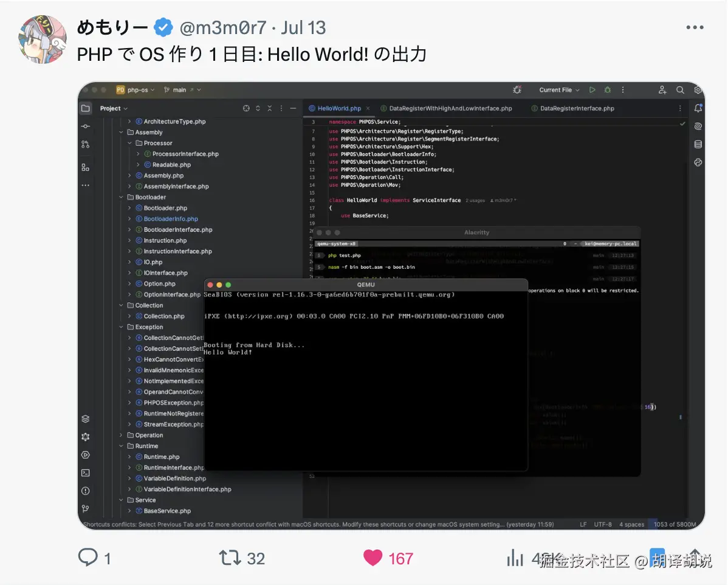Select BootloaderInfo.php in project tree
This screenshot has width=728, height=585.
(170, 218)
